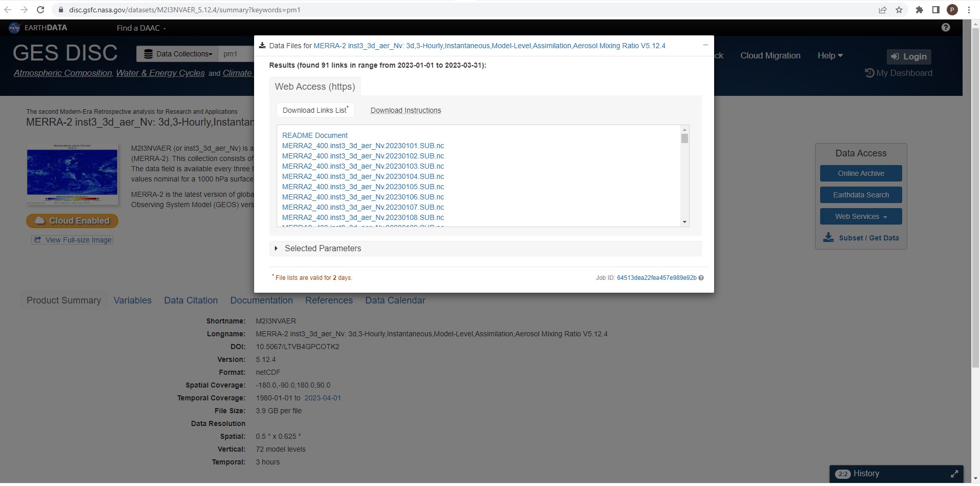Screen dimensions: 980x486
Task: Click the Cloud Enabled badge
Action: point(72,221)
